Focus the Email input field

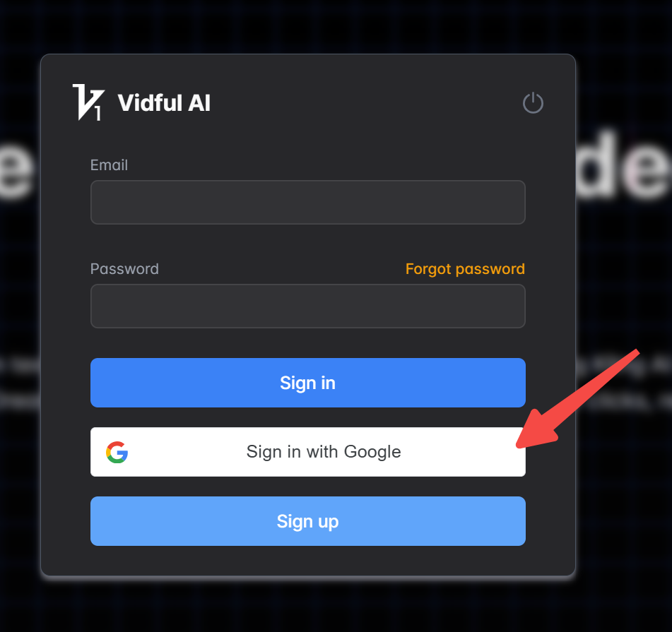[x=307, y=202]
